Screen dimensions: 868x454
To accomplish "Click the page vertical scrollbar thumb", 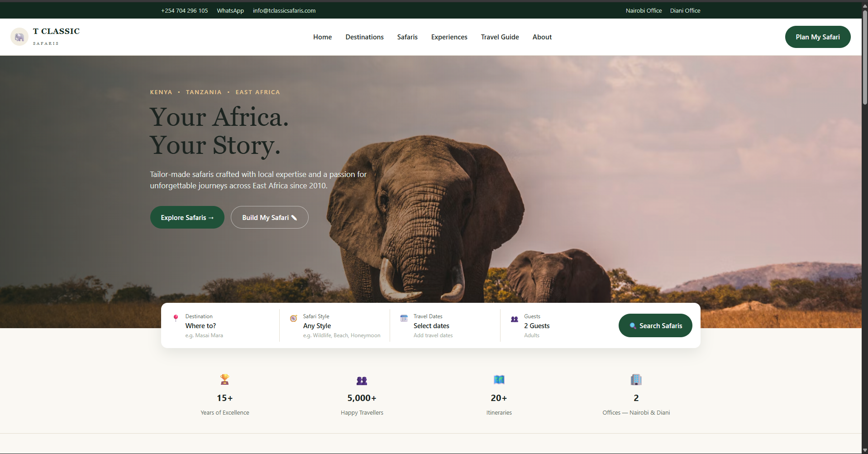I will (865, 58).
